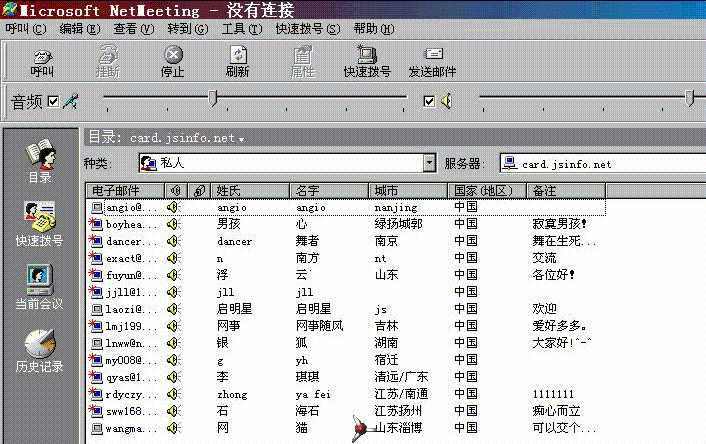Open the 目录 (Directory) sidebar icon

40,160
